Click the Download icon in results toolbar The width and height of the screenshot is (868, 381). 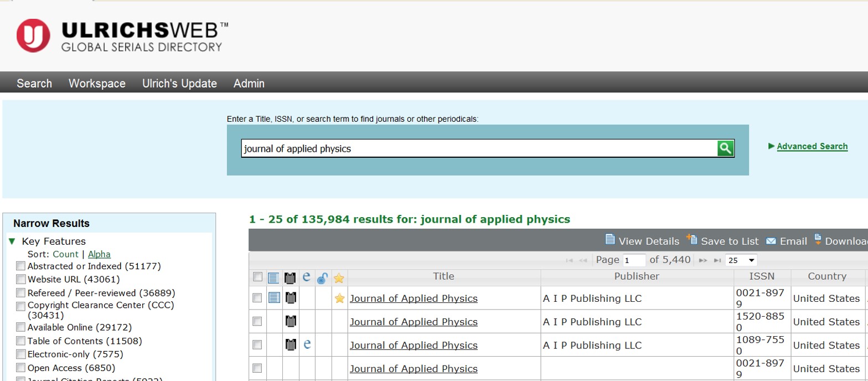pyautogui.click(x=818, y=239)
